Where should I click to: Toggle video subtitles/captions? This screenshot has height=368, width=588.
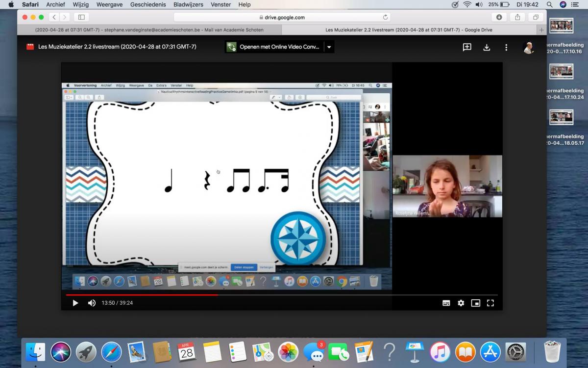(x=446, y=303)
